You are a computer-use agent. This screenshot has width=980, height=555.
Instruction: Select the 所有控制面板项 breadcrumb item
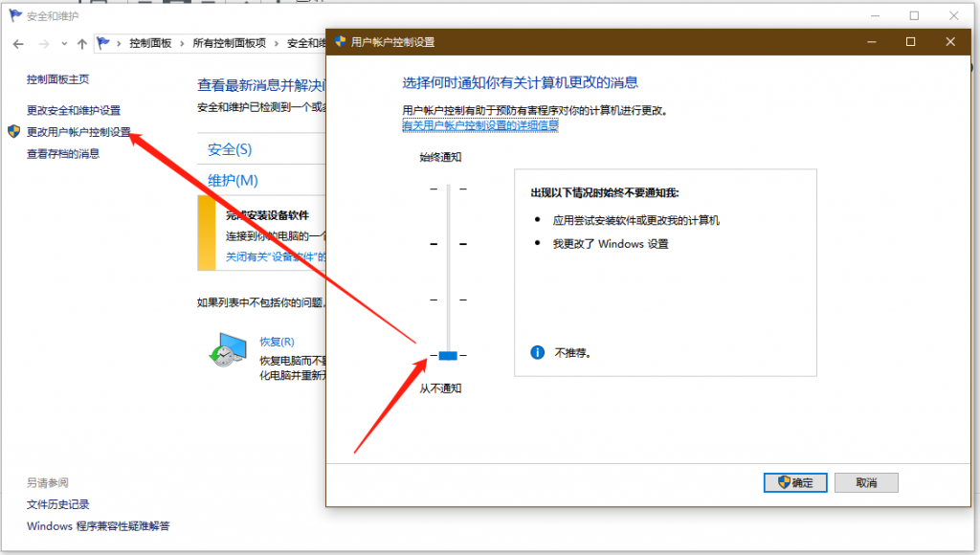tap(230, 43)
